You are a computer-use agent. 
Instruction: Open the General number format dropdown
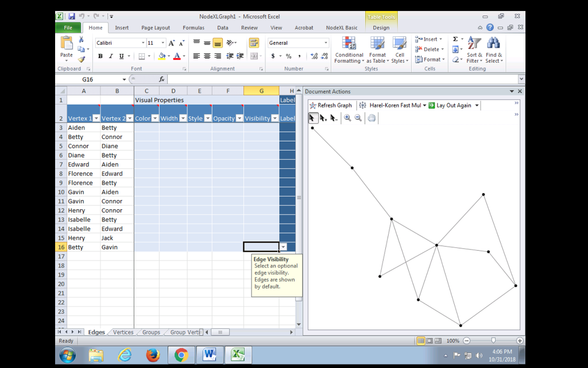[x=326, y=43]
